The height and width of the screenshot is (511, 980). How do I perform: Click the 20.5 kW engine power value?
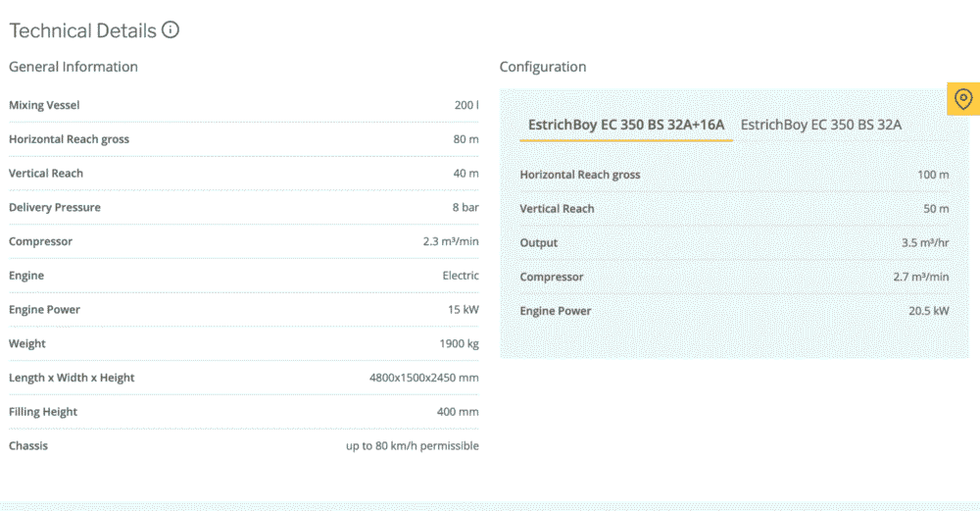coord(929,311)
